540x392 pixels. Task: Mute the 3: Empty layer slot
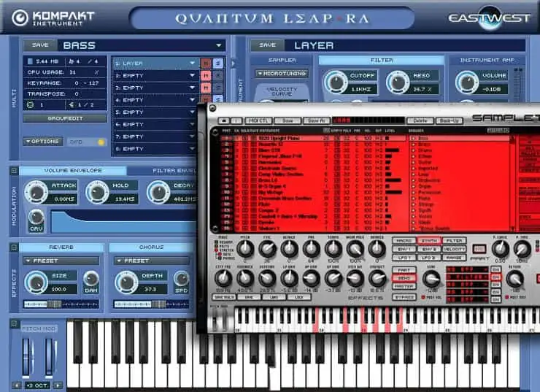[206, 88]
